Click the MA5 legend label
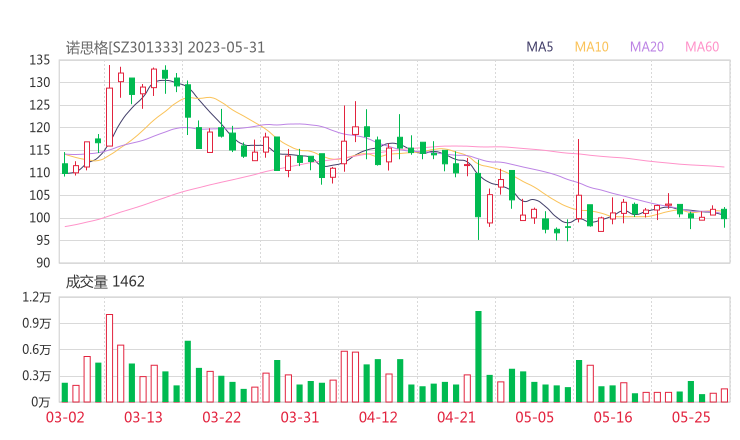740x440 pixels. [539, 47]
